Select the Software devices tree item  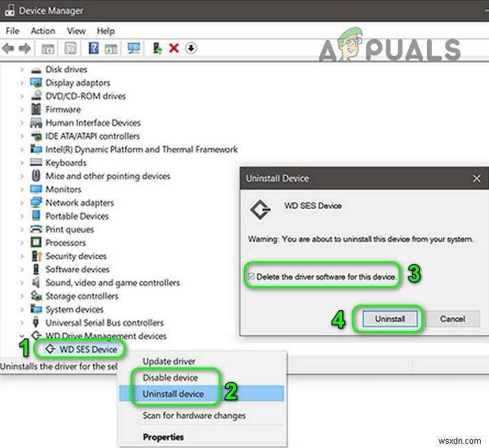tap(77, 269)
